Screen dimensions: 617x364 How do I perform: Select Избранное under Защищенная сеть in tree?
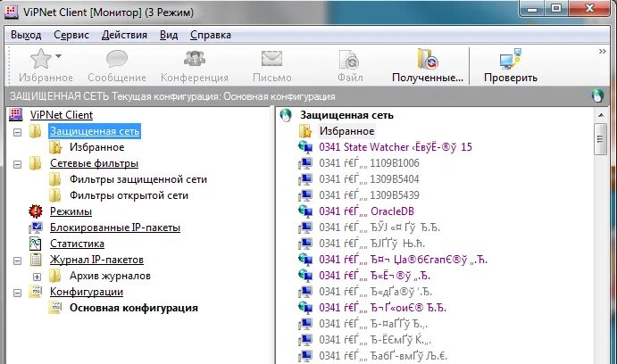click(96, 147)
